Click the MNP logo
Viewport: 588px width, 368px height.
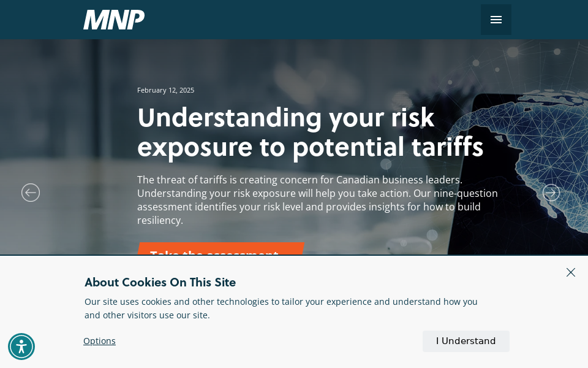point(114,20)
